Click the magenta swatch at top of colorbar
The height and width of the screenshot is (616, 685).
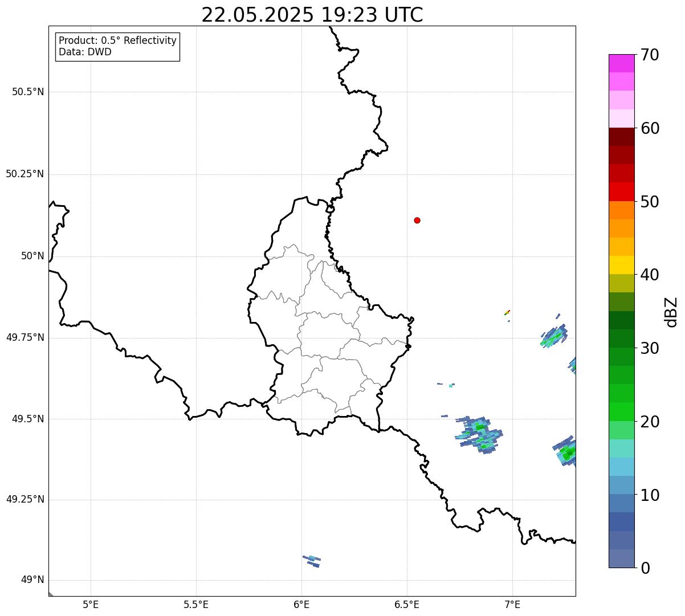coord(622,63)
